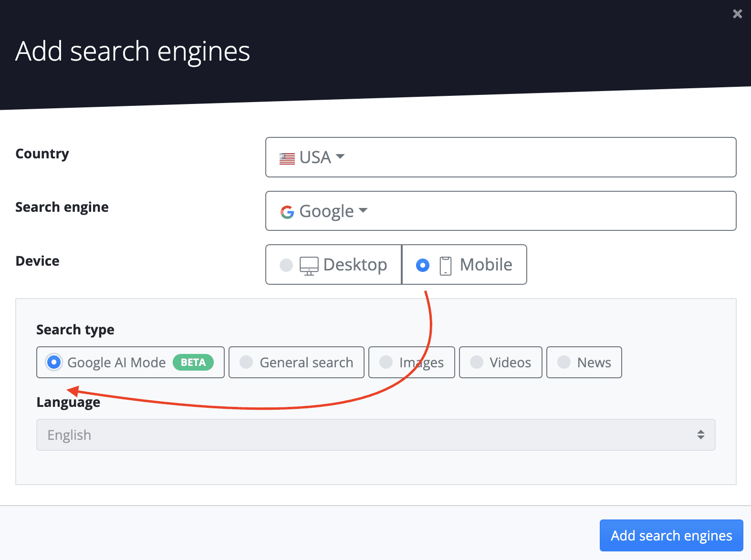Click the mobile phone icon
The image size is (751, 560).
tap(446, 266)
